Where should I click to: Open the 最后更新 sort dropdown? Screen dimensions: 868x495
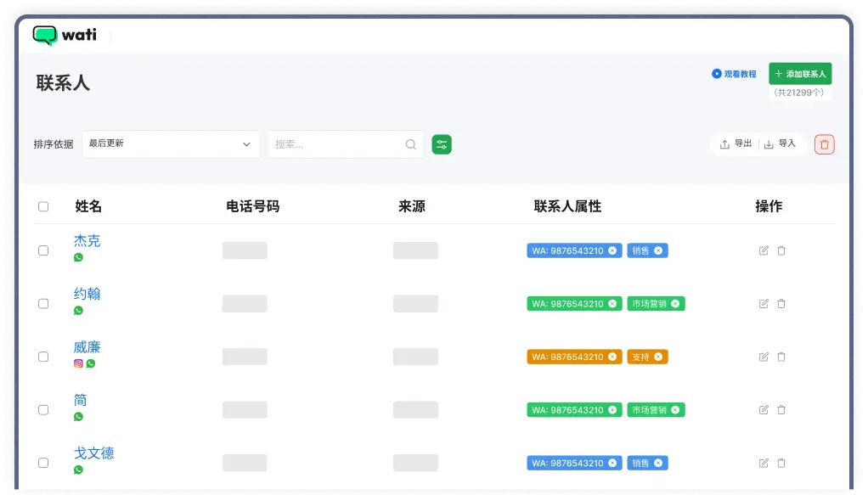[x=170, y=143]
